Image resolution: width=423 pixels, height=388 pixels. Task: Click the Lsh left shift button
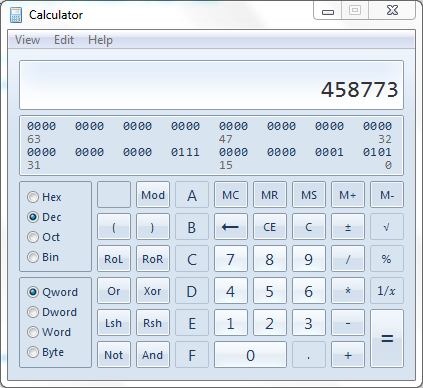(114, 323)
